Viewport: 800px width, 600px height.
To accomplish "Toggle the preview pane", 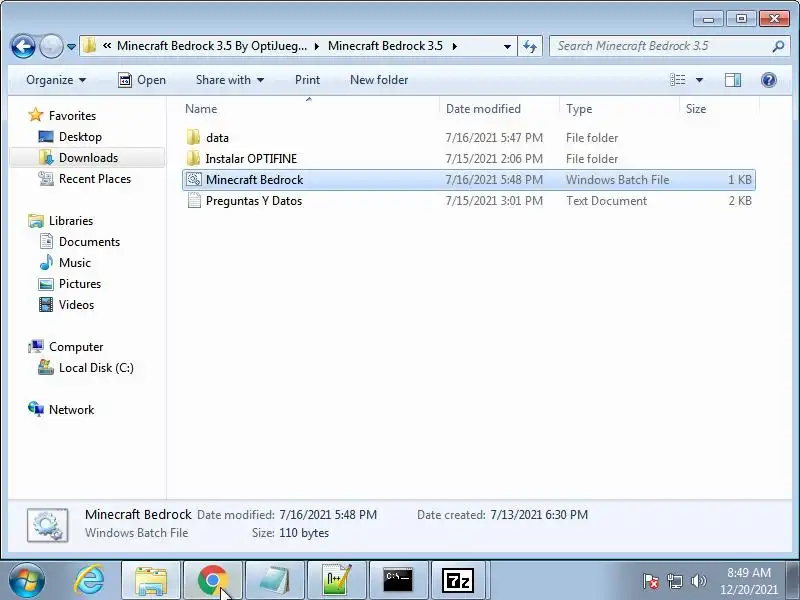I will point(733,80).
